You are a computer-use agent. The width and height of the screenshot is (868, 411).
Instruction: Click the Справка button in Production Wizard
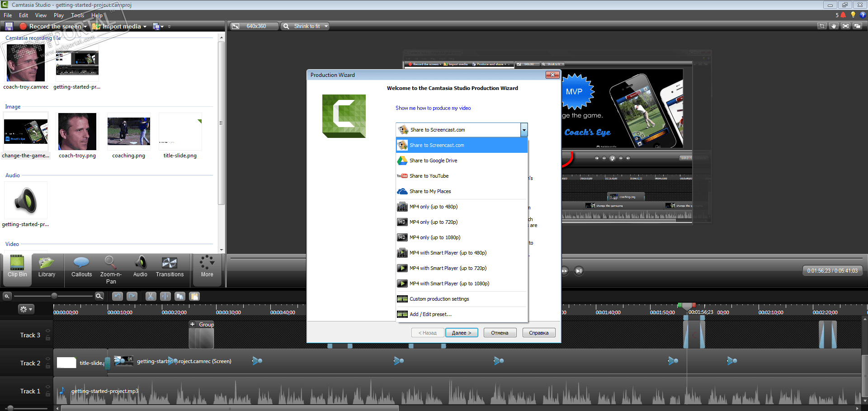[539, 333]
